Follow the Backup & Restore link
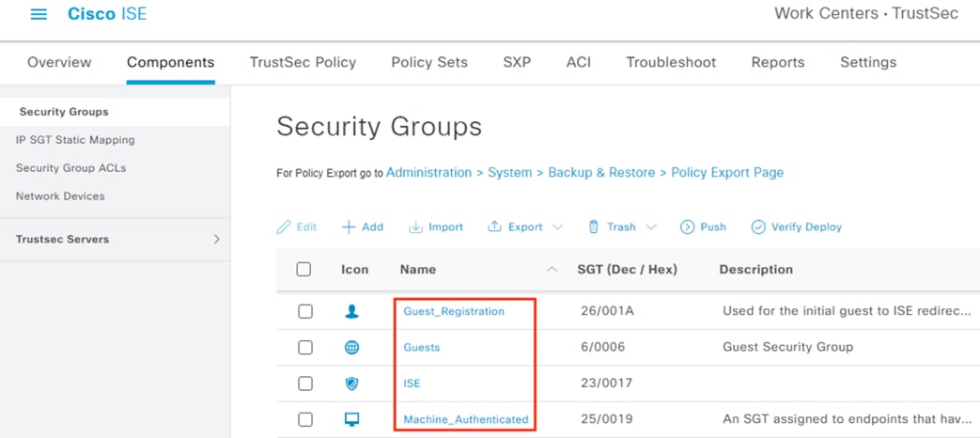The image size is (980, 438). tap(602, 172)
